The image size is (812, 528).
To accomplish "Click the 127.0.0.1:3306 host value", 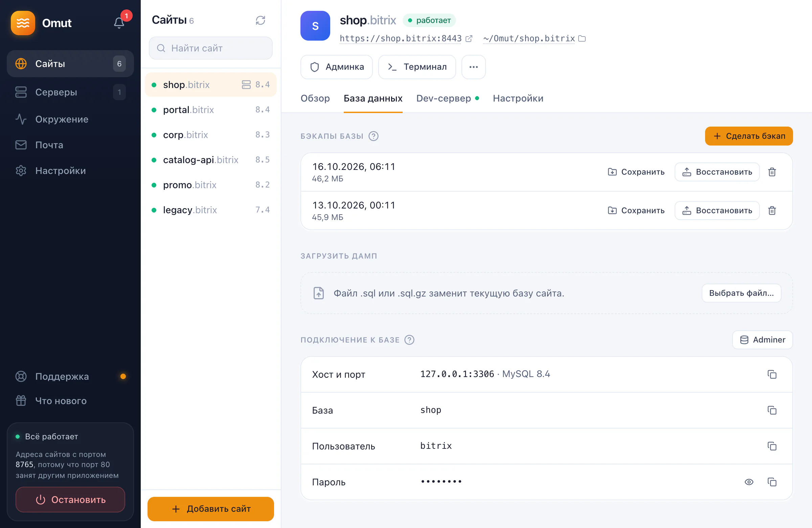I will coord(457,374).
